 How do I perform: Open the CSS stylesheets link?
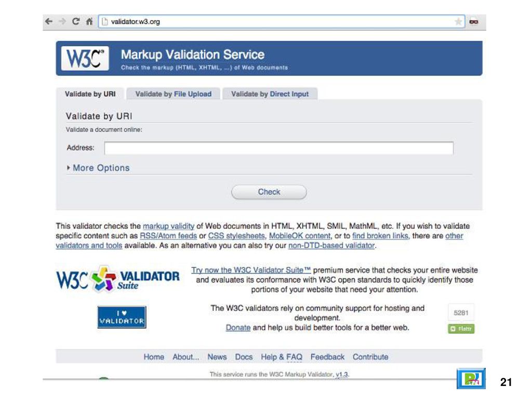coord(236,236)
